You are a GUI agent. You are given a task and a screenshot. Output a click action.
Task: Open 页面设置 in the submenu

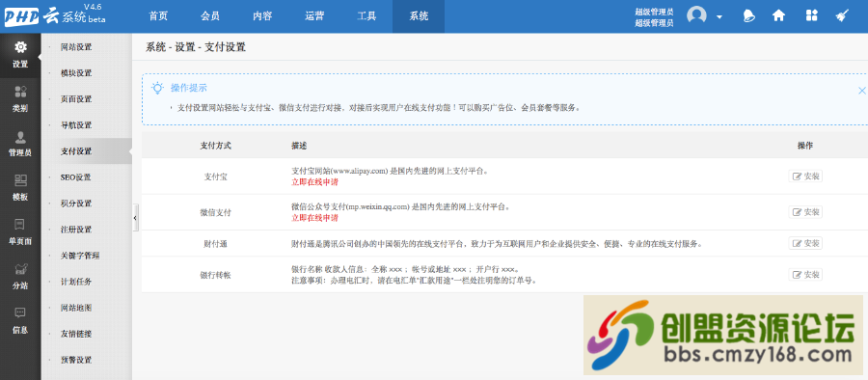pos(76,99)
